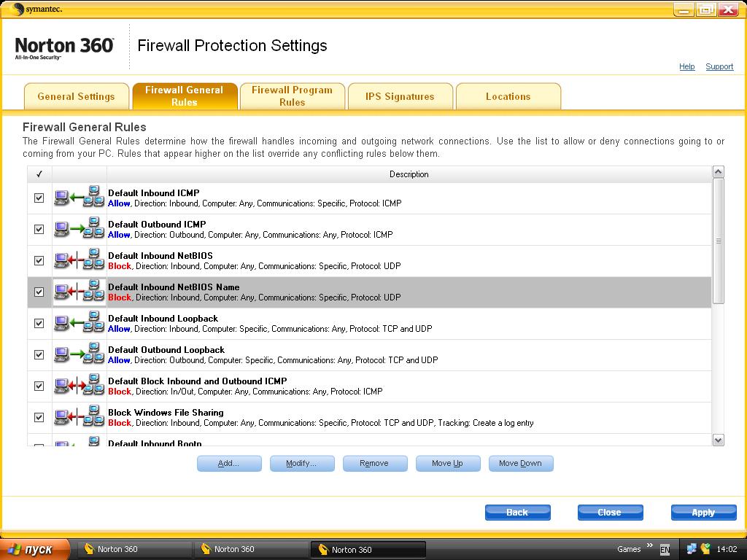Click the Add... button
This screenshot has width=747, height=560.
coord(229,463)
